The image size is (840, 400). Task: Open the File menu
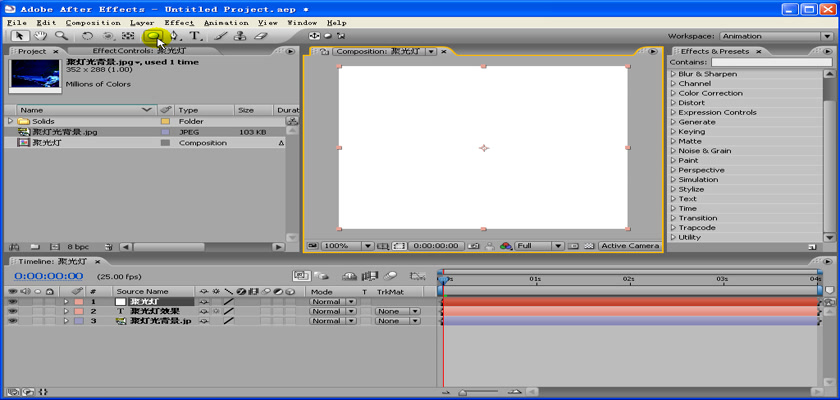(x=17, y=22)
